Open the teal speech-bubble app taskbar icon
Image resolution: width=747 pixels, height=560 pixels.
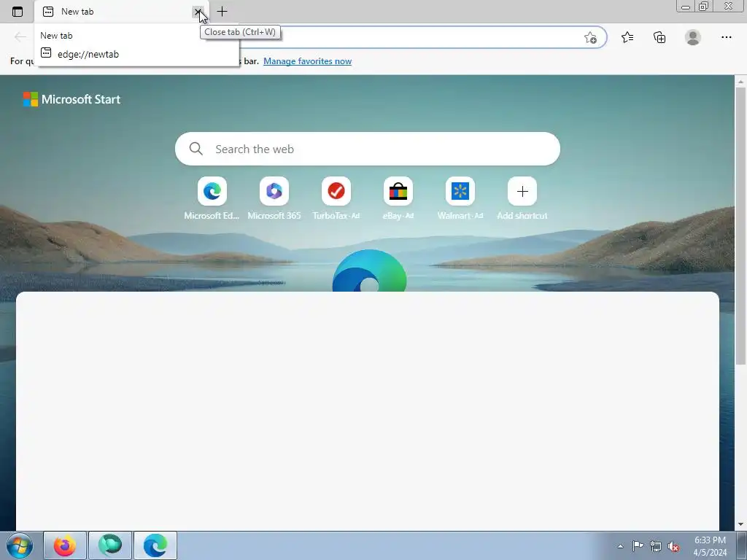[110, 545]
